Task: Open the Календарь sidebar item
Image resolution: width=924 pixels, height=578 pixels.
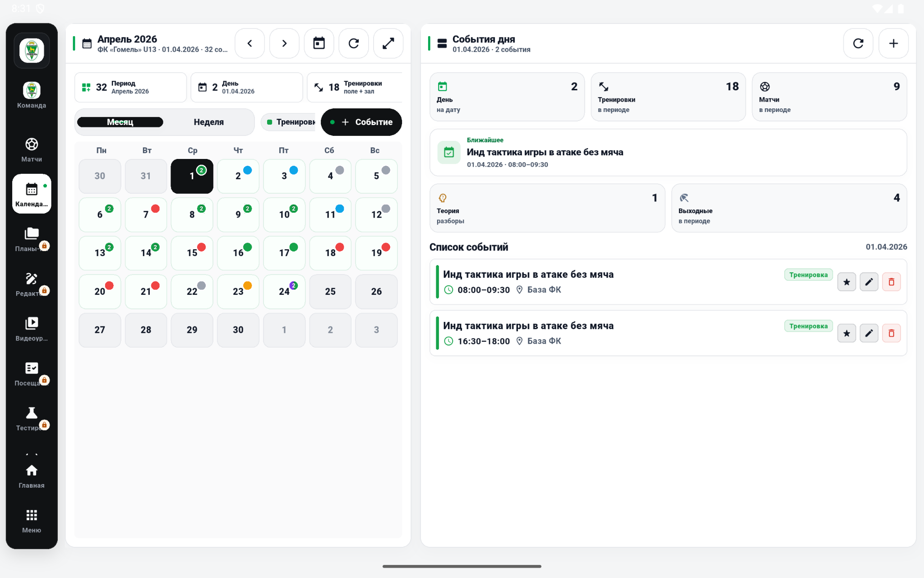Action: 32,194
